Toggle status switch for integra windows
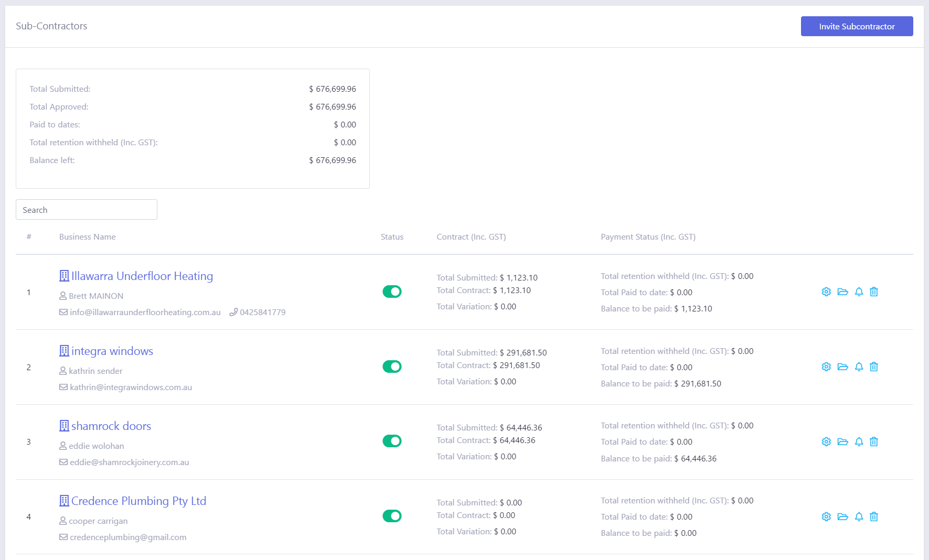The width and height of the screenshot is (929, 560). tap(392, 367)
